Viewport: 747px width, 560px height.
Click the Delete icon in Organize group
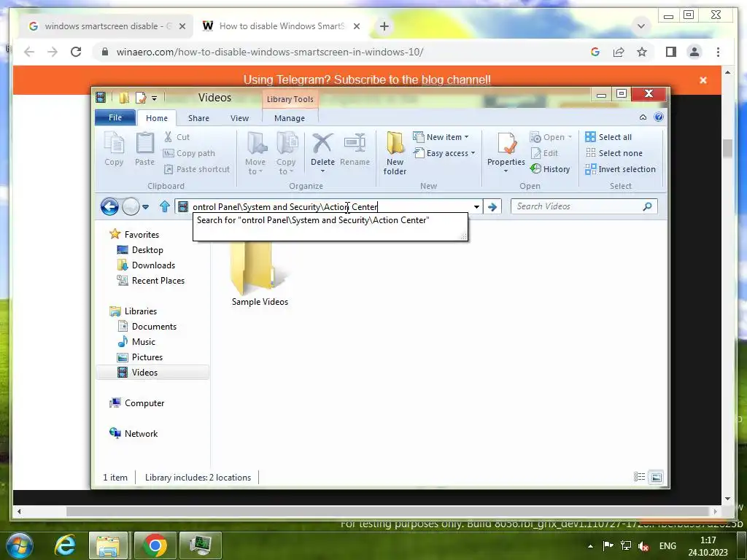[x=322, y=147]
